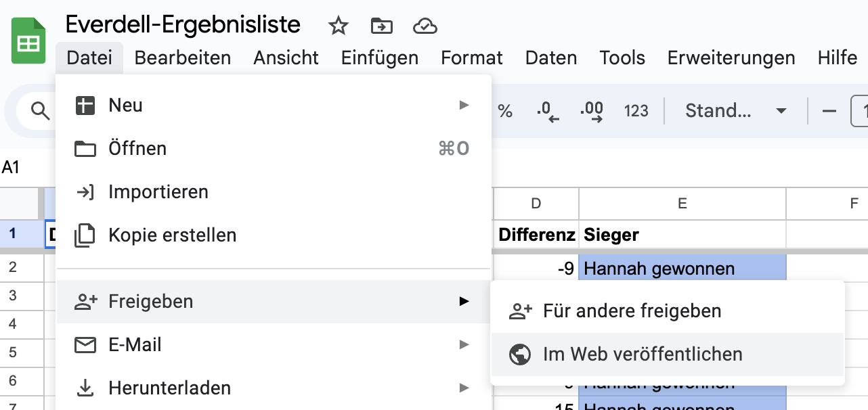The height and width of the screenshot is (410, 868).
Task: Click the move-to-folder icon
Action: coord(382,26)
